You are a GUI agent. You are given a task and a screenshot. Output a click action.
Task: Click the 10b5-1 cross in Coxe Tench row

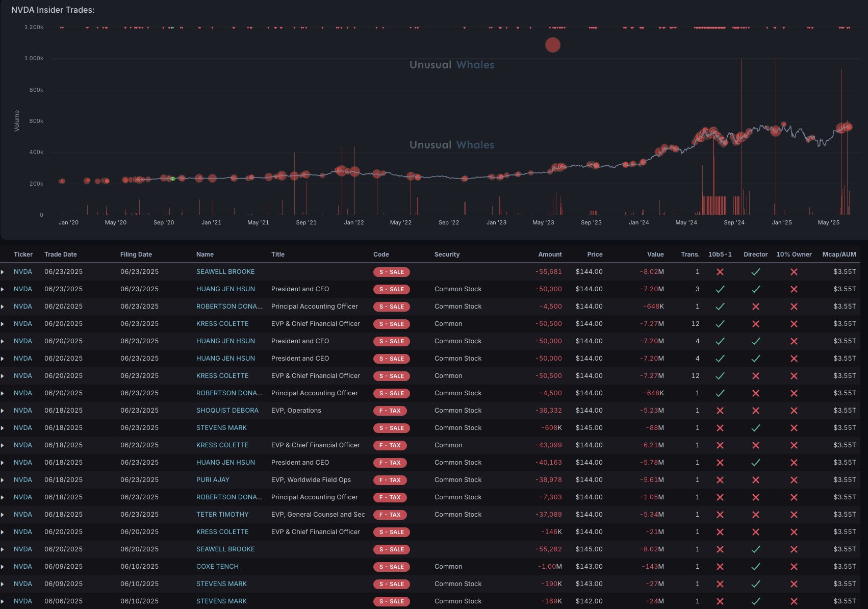click(720, 567)
